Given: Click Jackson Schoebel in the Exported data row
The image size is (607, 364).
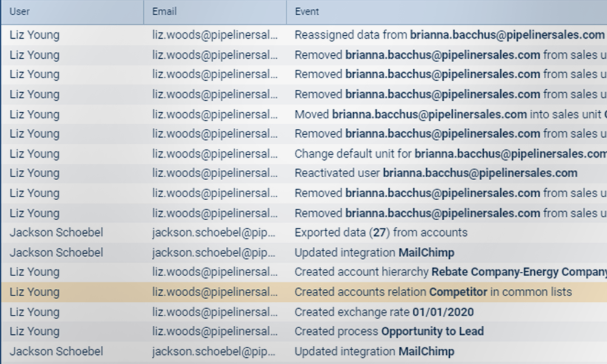Looking at the screenshot, I should coord(56,232).
